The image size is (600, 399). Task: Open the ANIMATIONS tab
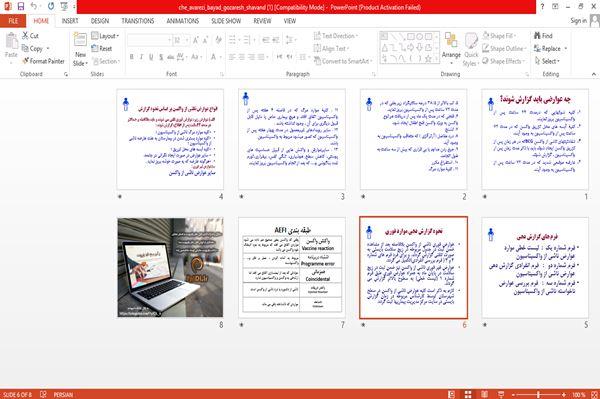click(183, 21)
